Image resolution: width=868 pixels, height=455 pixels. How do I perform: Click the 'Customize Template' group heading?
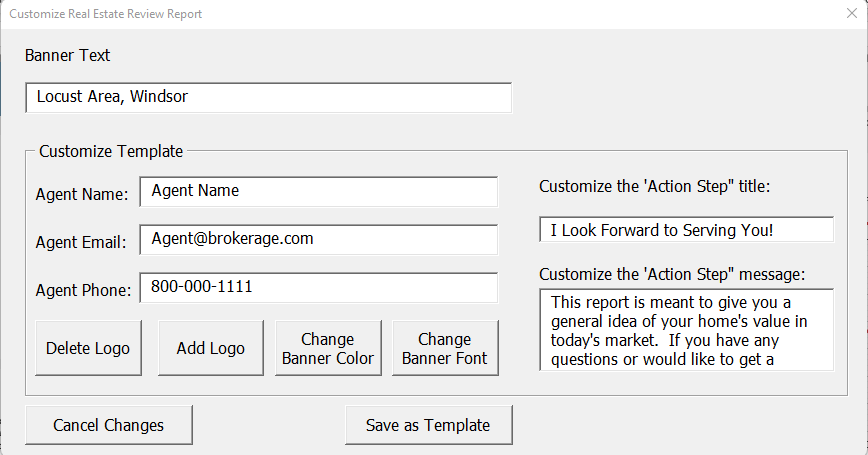coord(111,152)
